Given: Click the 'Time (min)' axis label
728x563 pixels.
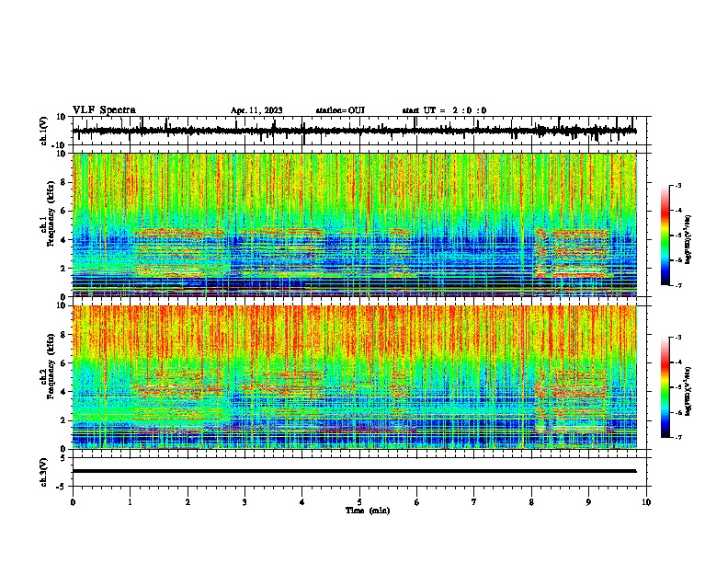Looking at the screenshot, I should point(368,511).
